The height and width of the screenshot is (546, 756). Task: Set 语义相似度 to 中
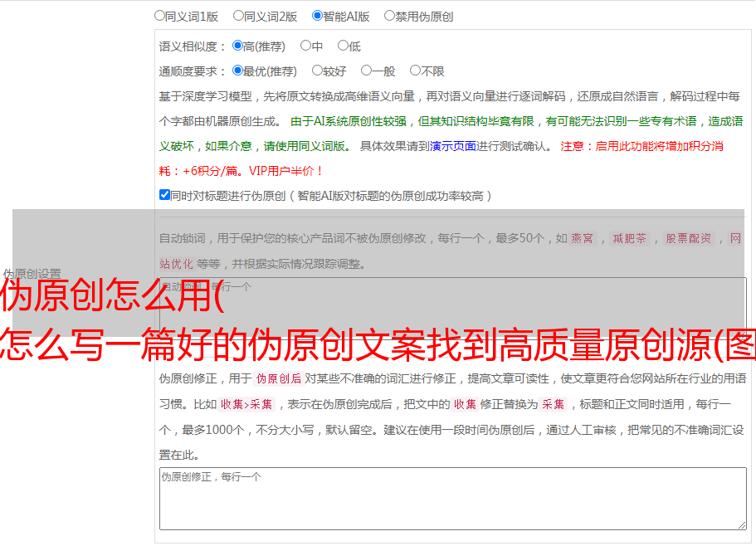pyautogui.click(x=305, y=46)
